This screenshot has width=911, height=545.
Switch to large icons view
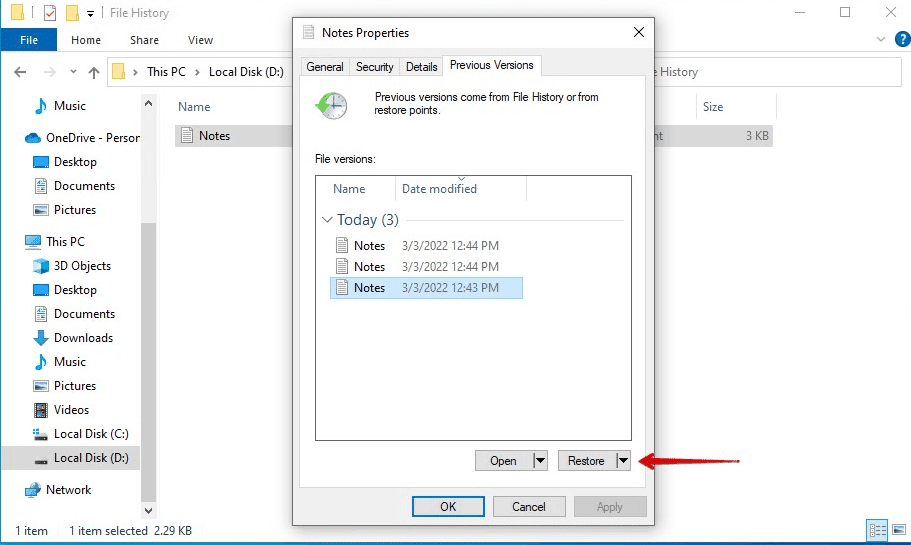click(899, 530)
